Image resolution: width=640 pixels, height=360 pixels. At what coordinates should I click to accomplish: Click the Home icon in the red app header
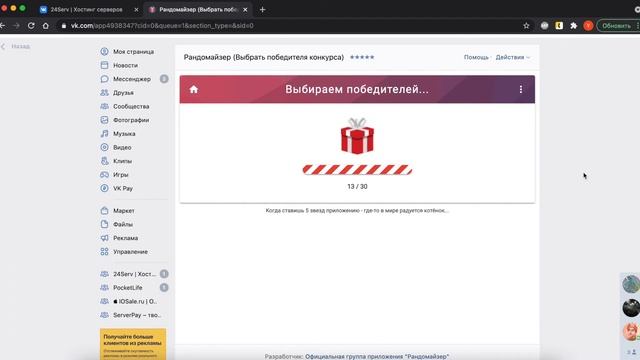[194, 89]
